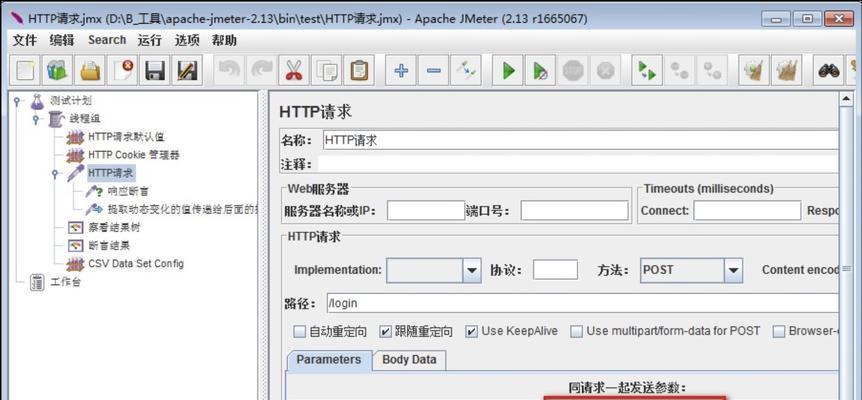Open the 运行 menu
This screenshot has height=400, width=862.
pyautogui.click(x=150, y=40)
